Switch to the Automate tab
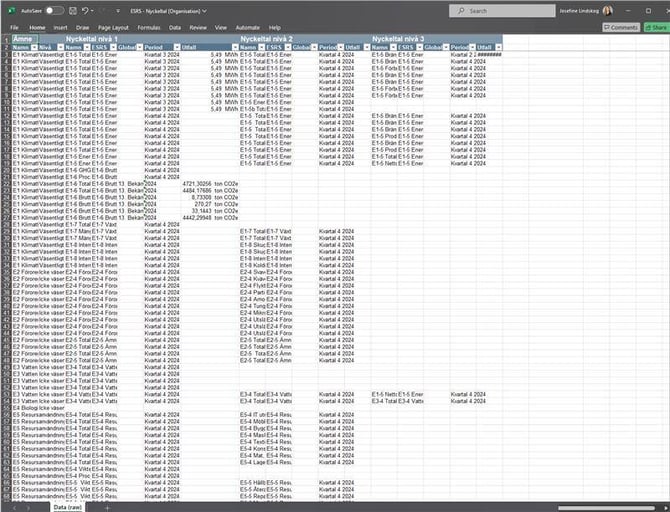This screenshot has height=512, width=670. pyautogui.click(x=247, y=28)
